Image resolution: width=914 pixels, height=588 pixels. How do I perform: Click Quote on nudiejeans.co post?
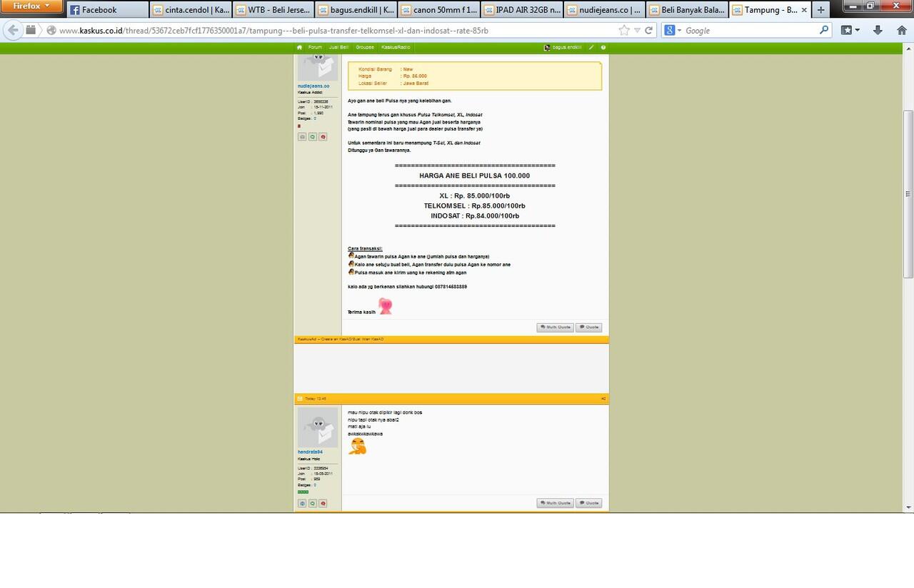589,328
